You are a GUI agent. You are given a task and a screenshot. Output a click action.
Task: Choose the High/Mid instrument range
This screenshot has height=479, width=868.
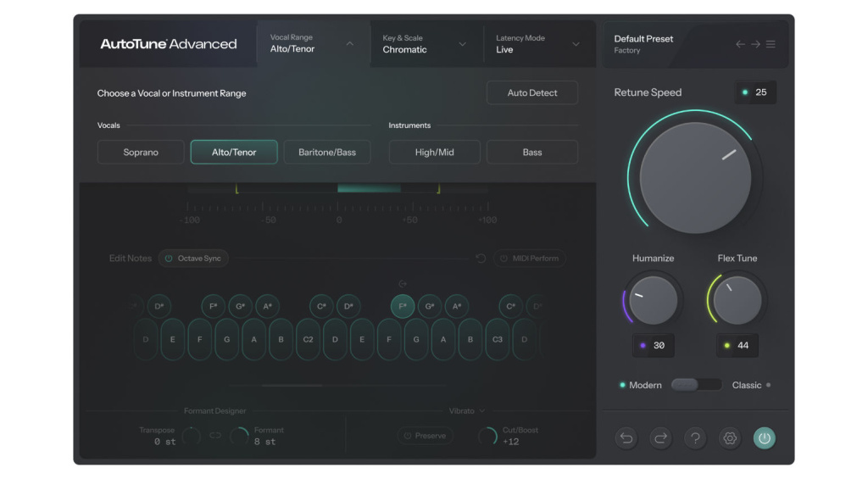tap(435, 153)
